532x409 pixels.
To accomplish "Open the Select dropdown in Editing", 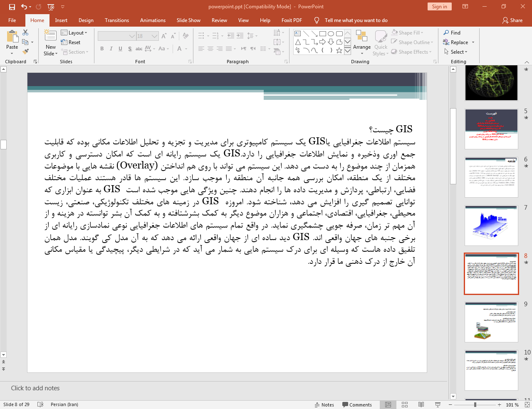I will (456, 52).
